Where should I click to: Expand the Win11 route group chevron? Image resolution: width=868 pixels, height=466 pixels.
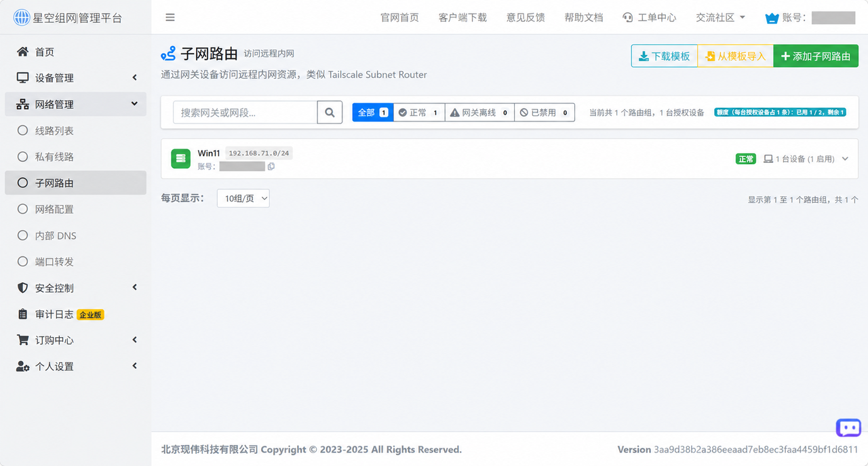(845, 159)
